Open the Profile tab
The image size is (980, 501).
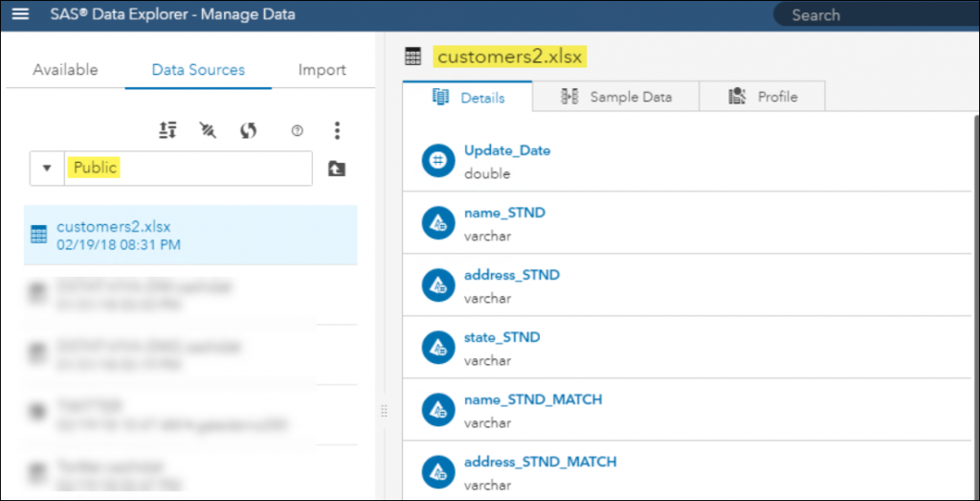(762, 97)
